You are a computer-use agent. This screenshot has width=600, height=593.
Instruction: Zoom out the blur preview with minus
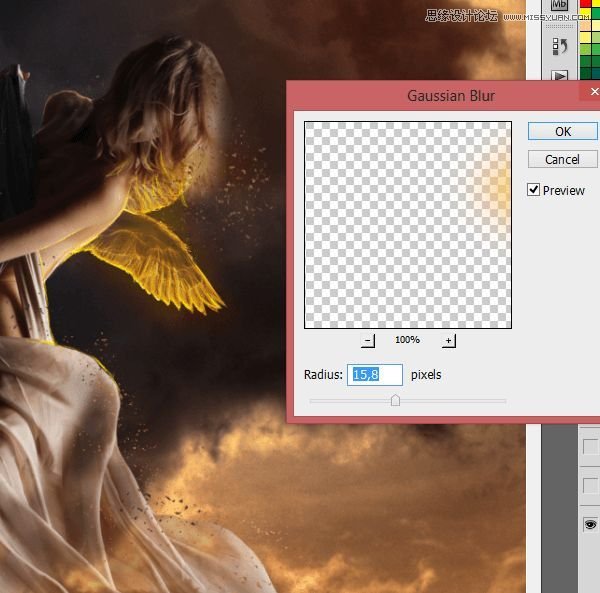368,341
